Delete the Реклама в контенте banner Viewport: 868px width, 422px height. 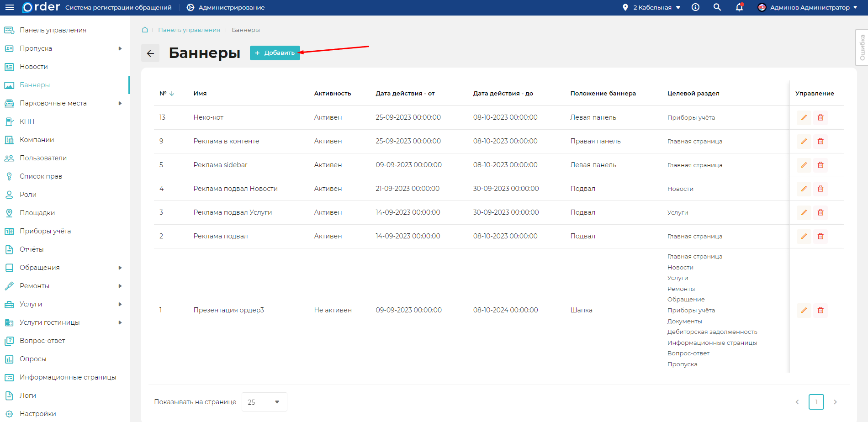pos(820,142)
